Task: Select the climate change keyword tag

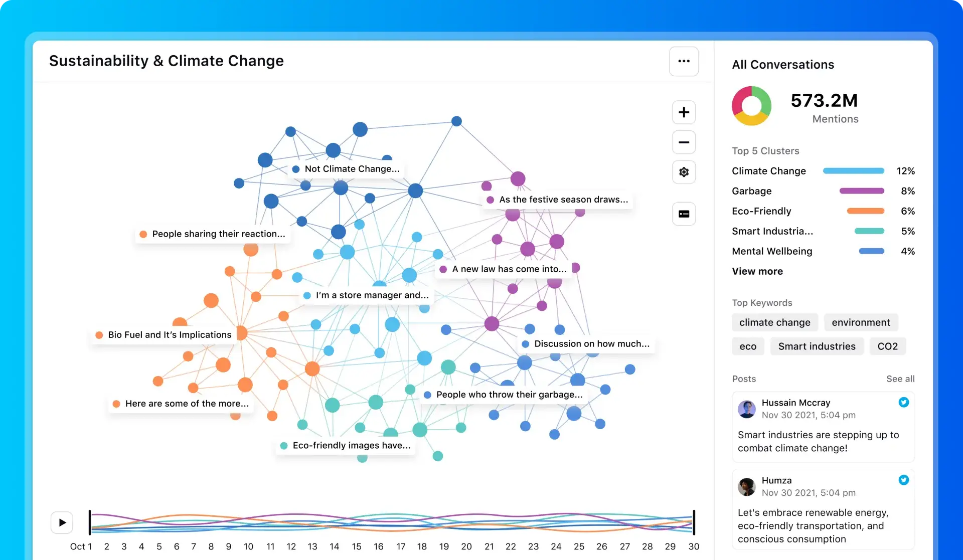Action: (774, 322)
